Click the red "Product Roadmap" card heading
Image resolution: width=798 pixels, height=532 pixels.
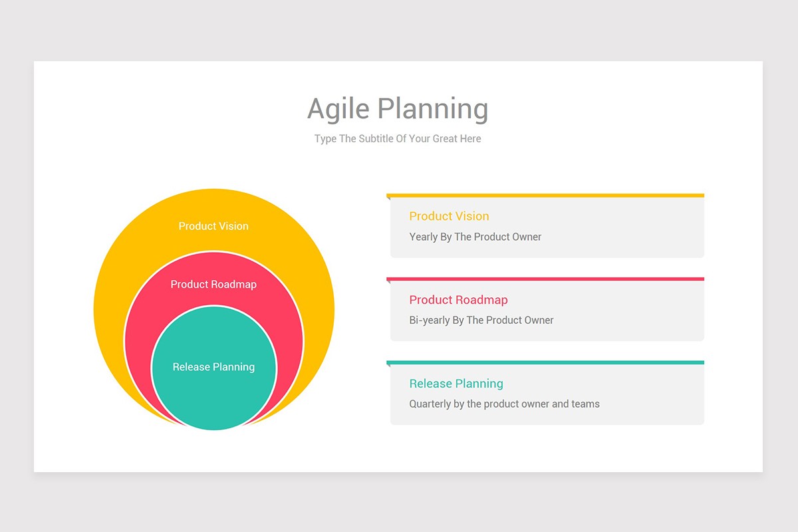click(458, 300)
